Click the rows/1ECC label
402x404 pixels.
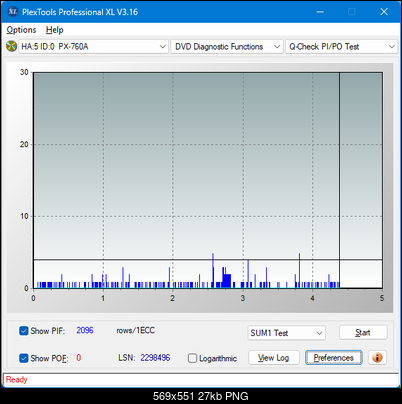click(135, 330)
